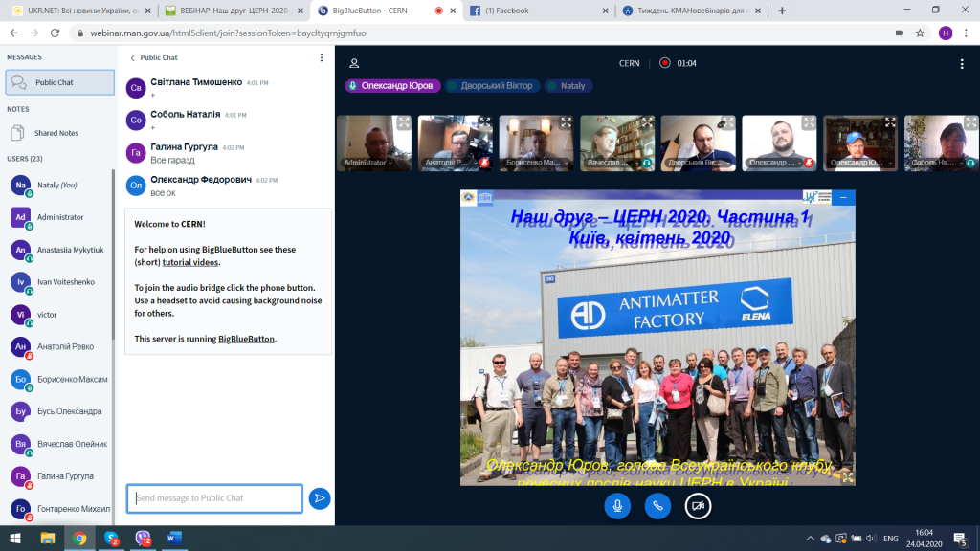
Task: Open Chrome profile avatar H
Action: click(x=946, y=33)
